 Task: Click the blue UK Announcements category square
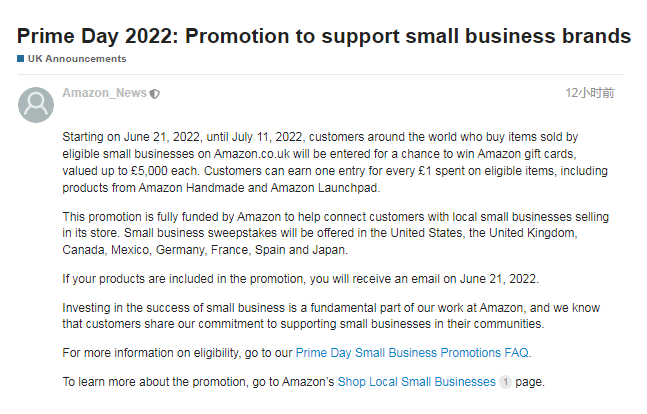click(x=20, y=59)
